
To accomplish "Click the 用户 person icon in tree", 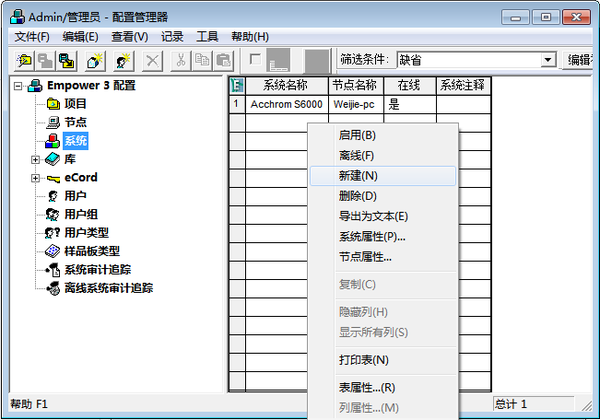I will pyautogui.click(x=54, y=196).
